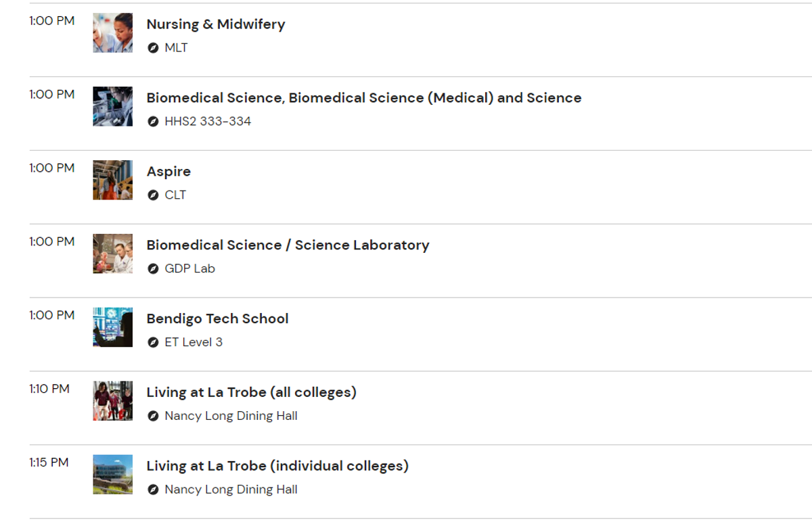
Task: Click the compass icon beside MLT
Action: 153,48
